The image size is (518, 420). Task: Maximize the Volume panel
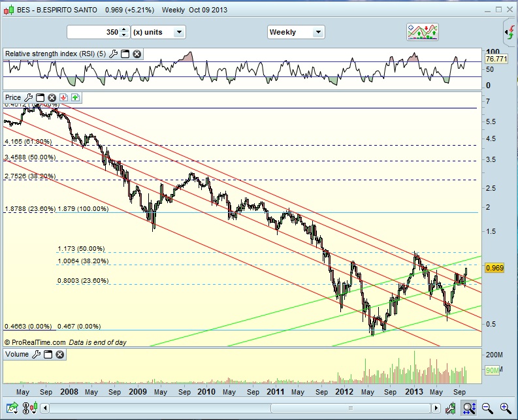[x=48, y=354]
